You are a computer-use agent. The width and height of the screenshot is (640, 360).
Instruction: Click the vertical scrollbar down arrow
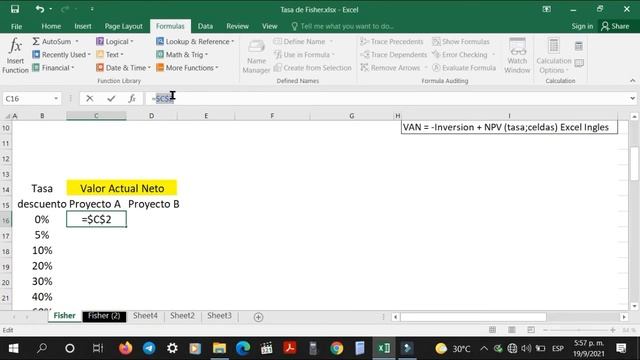pos(634,306)
